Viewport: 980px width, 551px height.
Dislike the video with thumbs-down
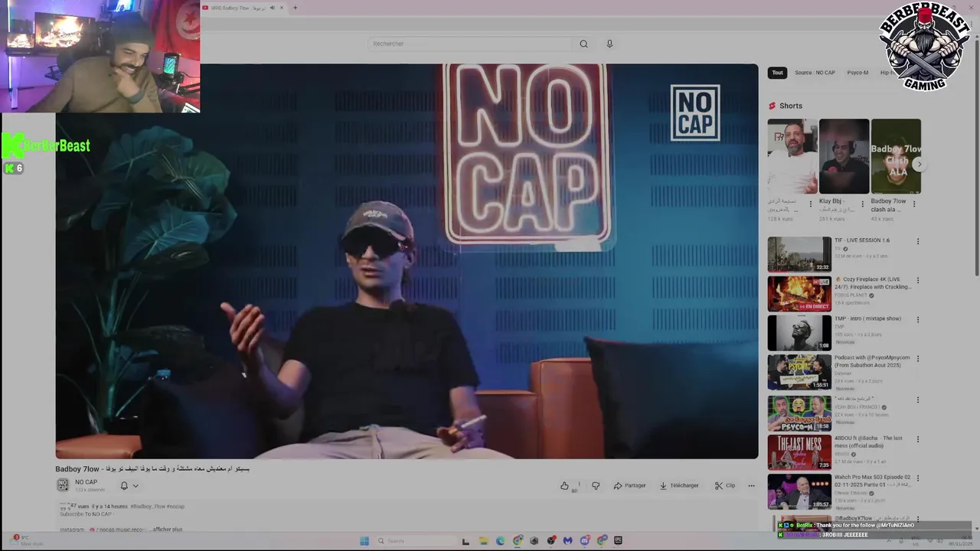click(596, 485)
